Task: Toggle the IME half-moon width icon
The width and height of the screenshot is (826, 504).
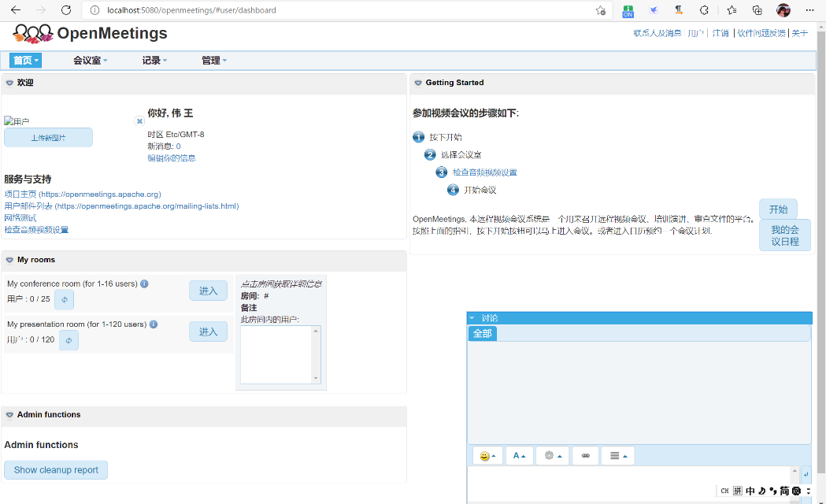Action: click(x=761, y=491)
